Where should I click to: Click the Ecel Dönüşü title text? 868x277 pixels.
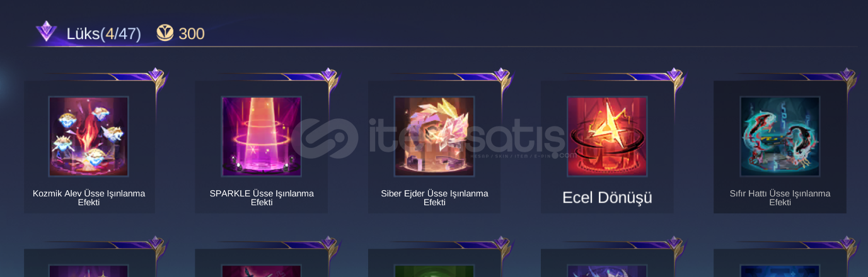coord(607,198)
